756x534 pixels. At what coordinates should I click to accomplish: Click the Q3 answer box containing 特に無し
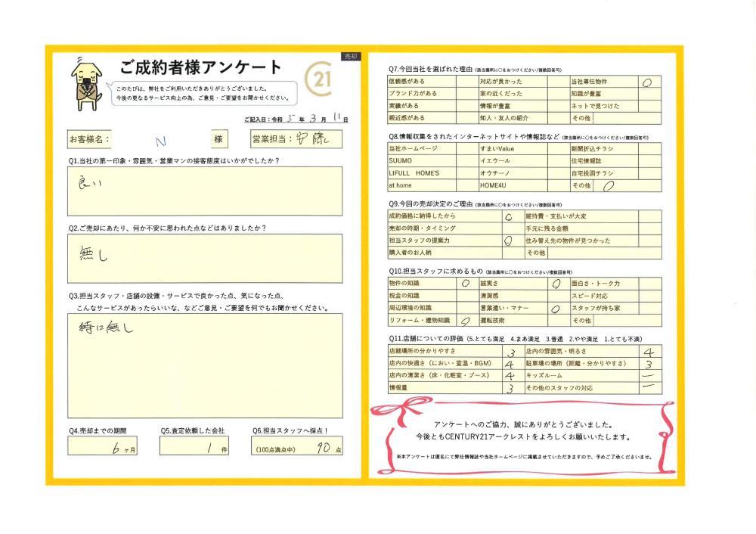click(x=205, y=365)
